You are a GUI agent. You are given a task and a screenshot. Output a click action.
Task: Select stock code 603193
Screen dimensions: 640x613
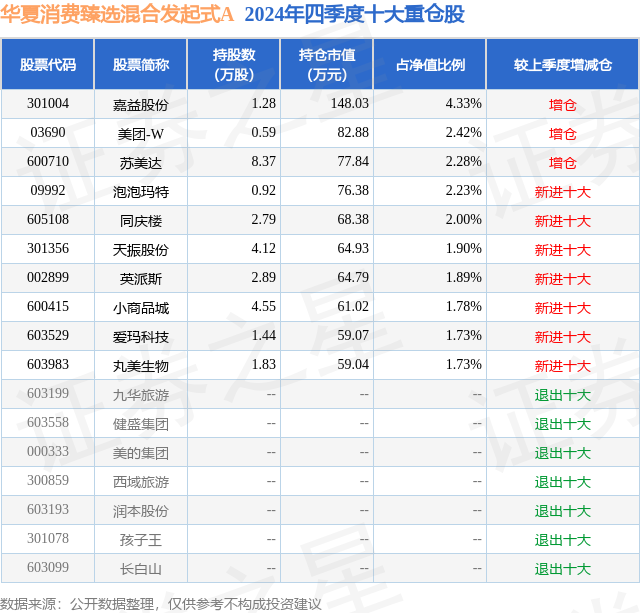(x=48, y=509)
